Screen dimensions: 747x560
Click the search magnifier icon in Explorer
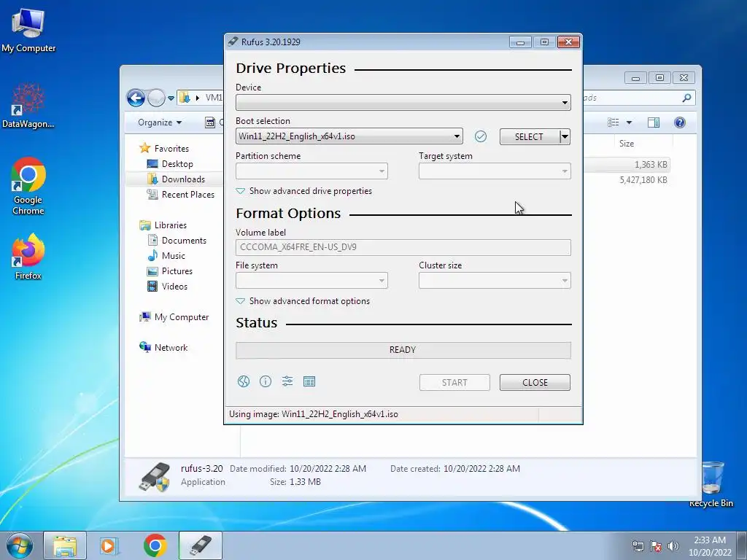(686, 98)
